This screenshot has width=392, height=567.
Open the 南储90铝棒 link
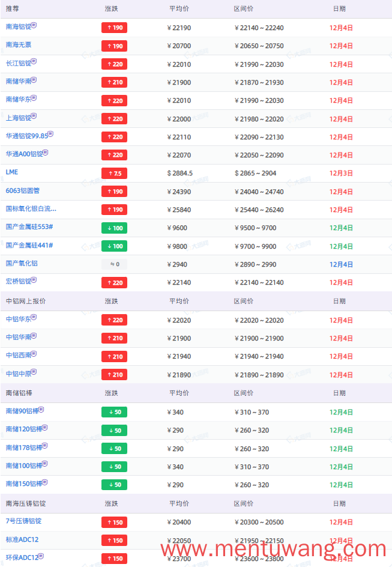pos(22,411)
